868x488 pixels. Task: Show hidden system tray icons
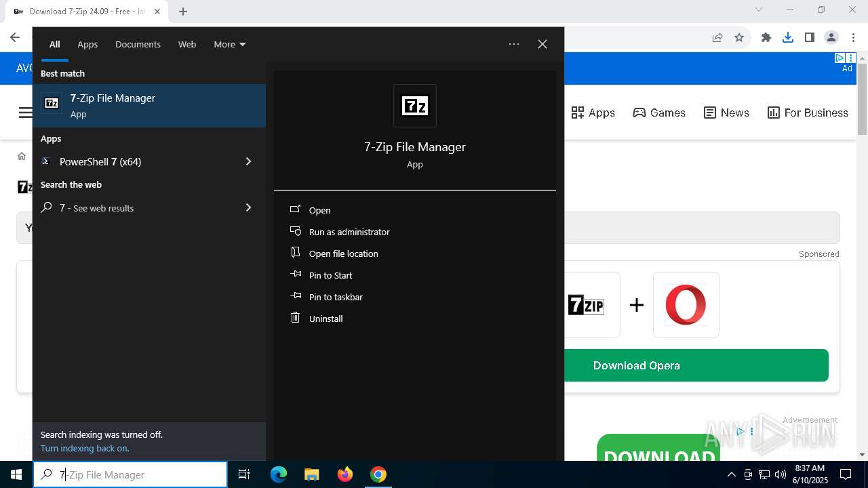(x=731, y=474)
